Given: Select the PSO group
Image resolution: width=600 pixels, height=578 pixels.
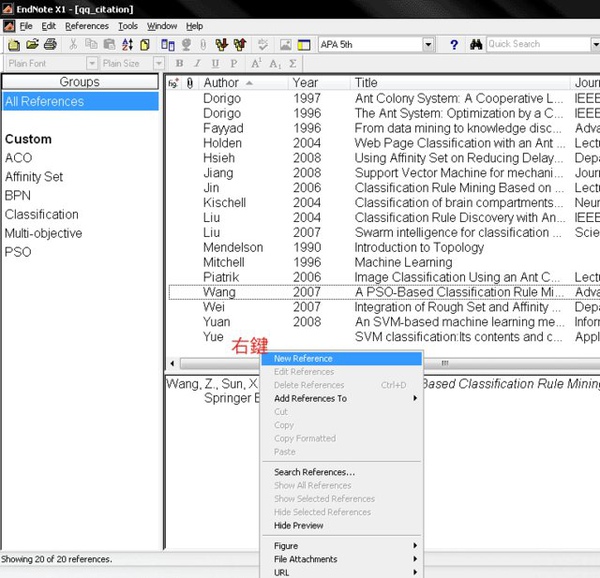Looking at the screenshot, I should coord(18,252).
